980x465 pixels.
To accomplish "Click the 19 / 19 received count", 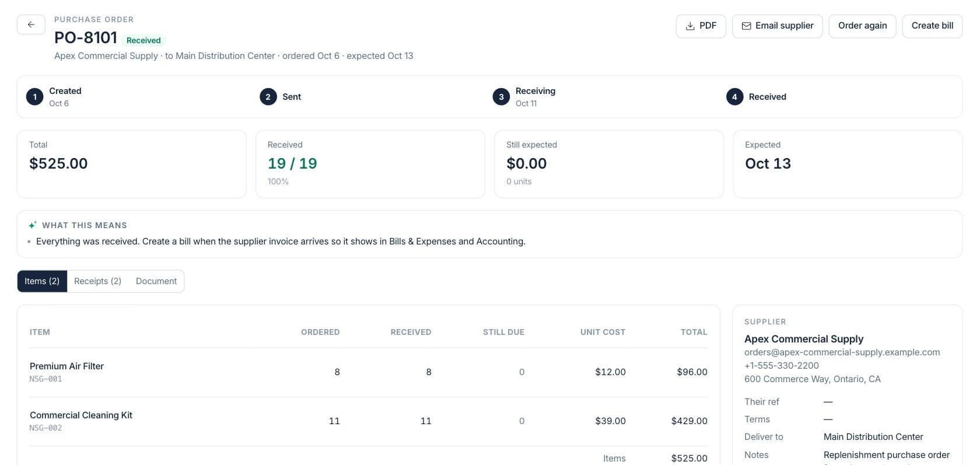I will (292, 164).
